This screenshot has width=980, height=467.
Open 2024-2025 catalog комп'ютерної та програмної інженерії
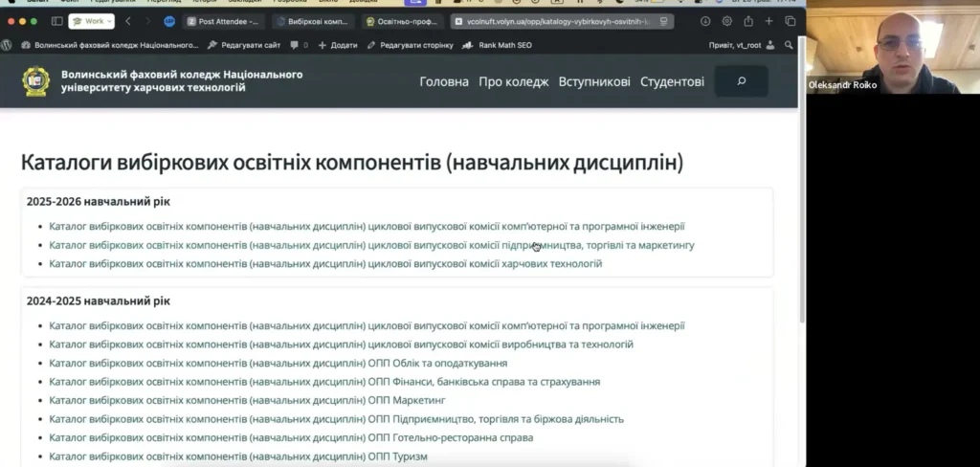coord(367,325)
